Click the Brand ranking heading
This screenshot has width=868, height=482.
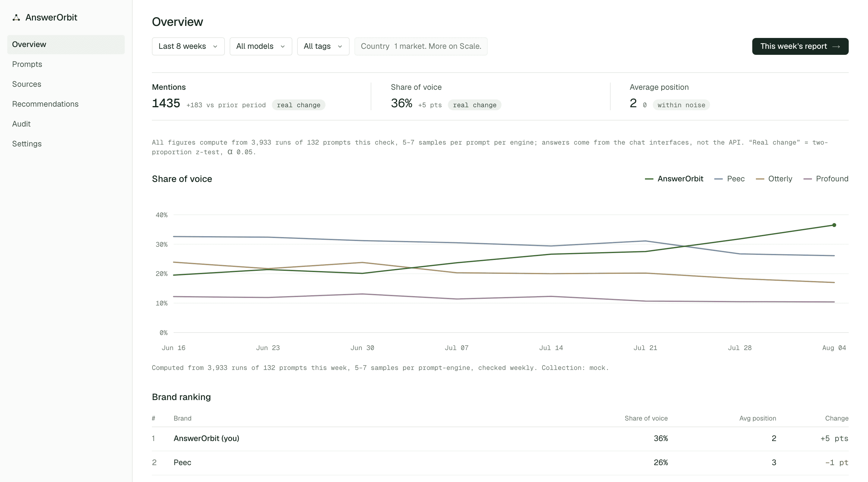[181, 397]
